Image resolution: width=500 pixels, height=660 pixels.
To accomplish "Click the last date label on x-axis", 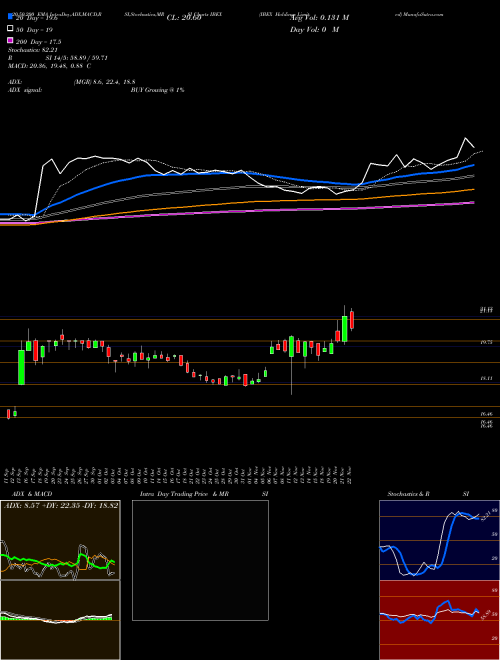I will (349, 476).
